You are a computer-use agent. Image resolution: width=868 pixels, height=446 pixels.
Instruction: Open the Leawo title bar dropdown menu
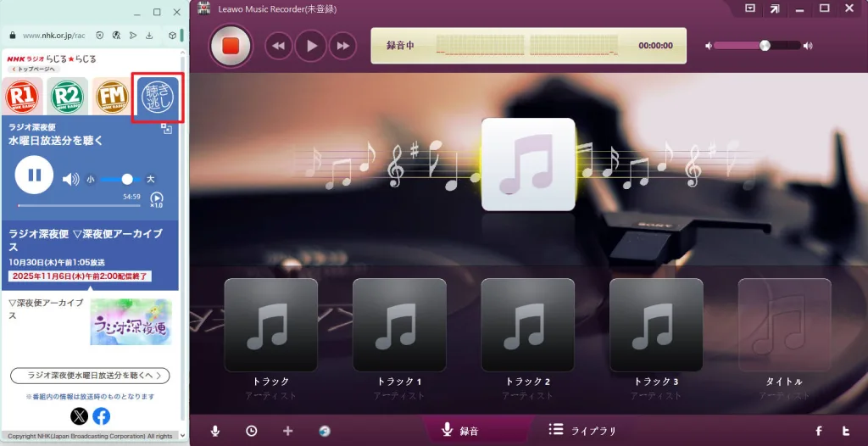(750, 8)
